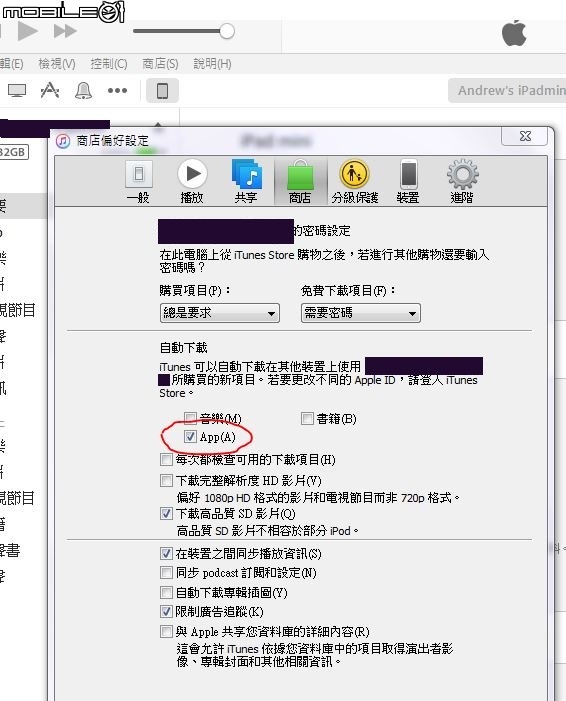Screen dimensions: 566x701
Task: Open the TV/Movies library icon
Action: pyautogui.click(x=17, y=91)
